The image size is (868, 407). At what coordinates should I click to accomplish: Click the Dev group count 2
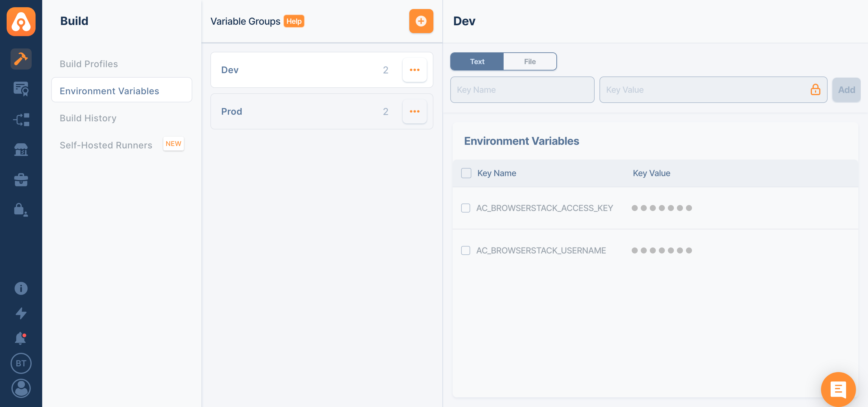pyautogui.click(x=385, y=70)
